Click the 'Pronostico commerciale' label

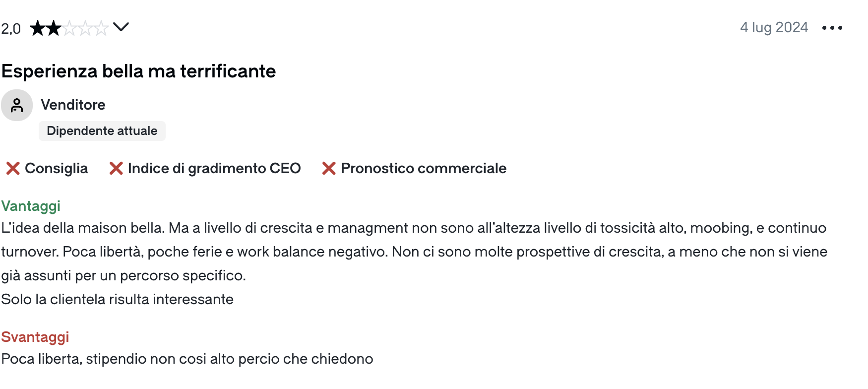[424, 169]
